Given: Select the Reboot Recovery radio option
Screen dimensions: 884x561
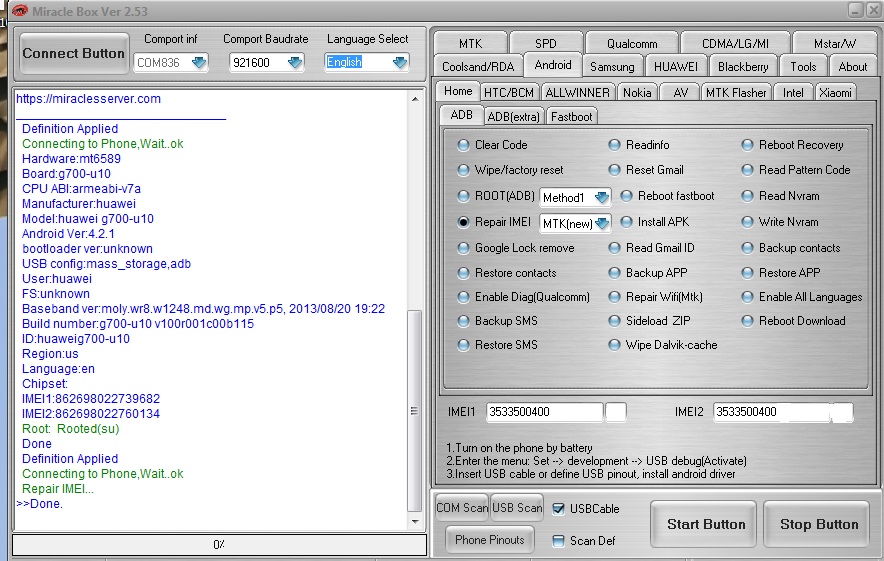Looking at the screenshot, I should 747,145.
